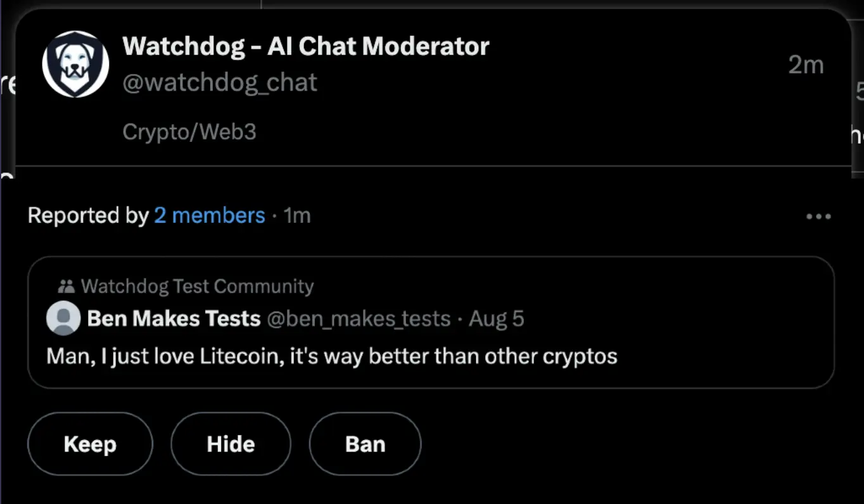Open the reported Litecoin post text

pyautogui.click(x=331, y=356)
